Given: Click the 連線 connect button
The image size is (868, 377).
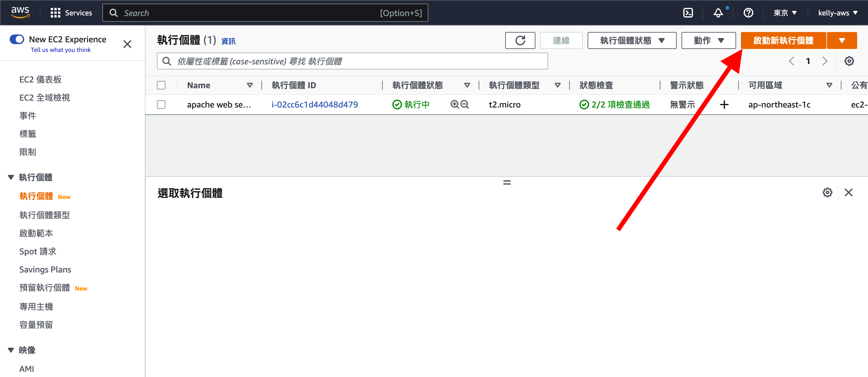Looking at the screenshot, I should pos(561,40).
